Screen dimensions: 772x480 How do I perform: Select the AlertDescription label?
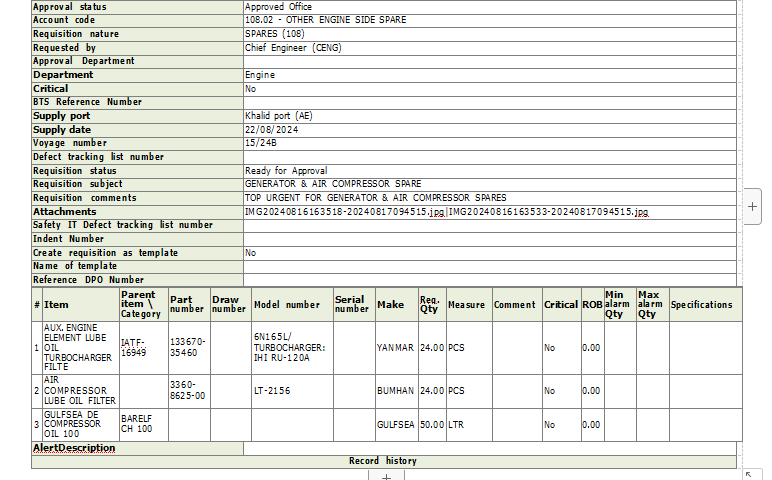(x=74, y=448)
